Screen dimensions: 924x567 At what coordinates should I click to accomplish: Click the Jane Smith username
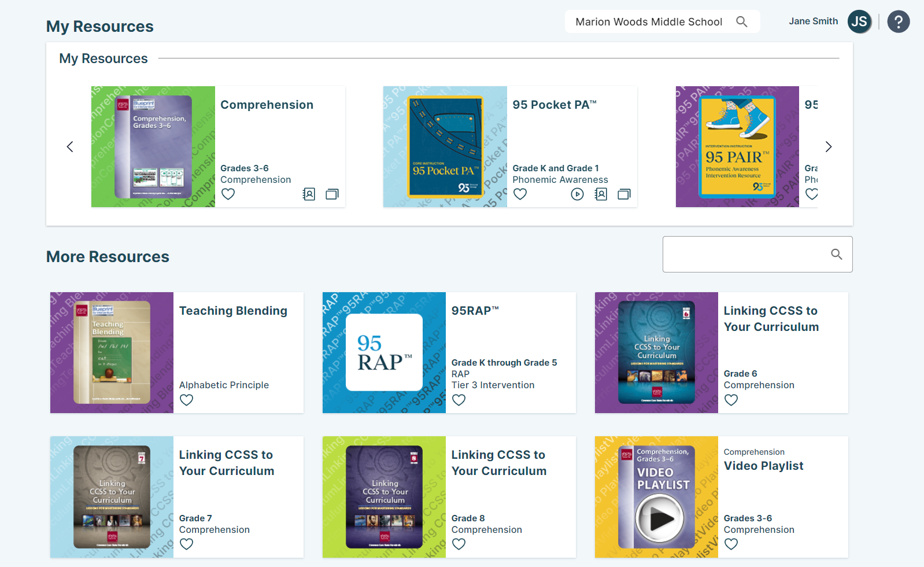813,21
